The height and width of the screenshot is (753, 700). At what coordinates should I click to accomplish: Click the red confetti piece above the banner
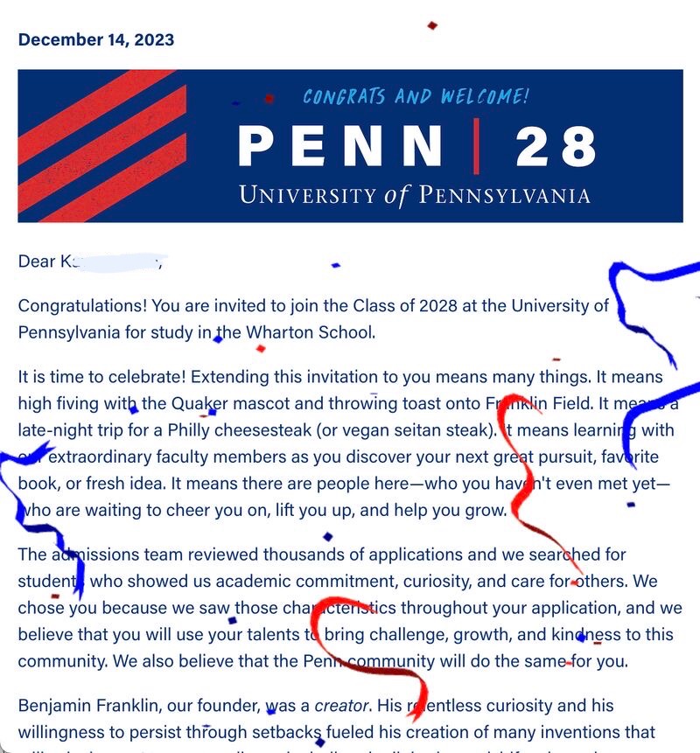431,25
